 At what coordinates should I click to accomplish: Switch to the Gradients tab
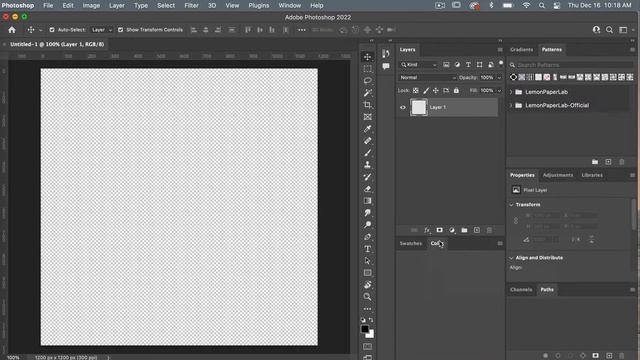click(521, 50)
